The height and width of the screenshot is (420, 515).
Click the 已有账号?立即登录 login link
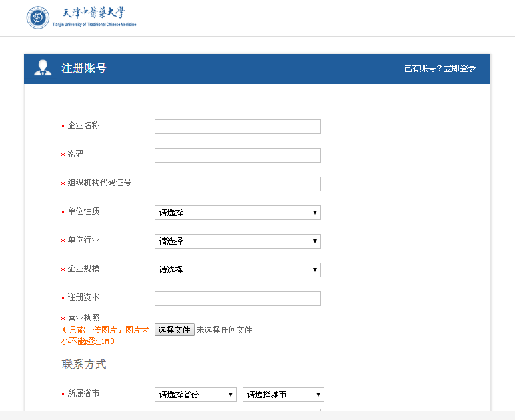(440, 69)
